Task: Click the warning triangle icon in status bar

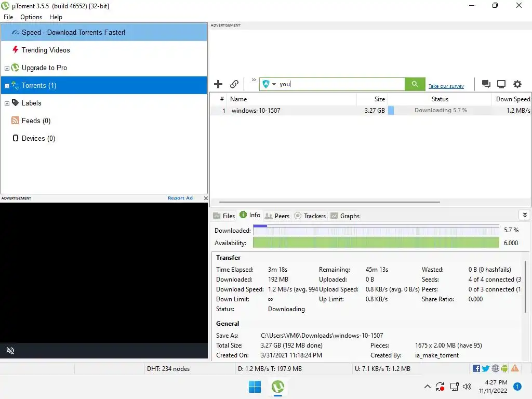Action: pos(515,368)
